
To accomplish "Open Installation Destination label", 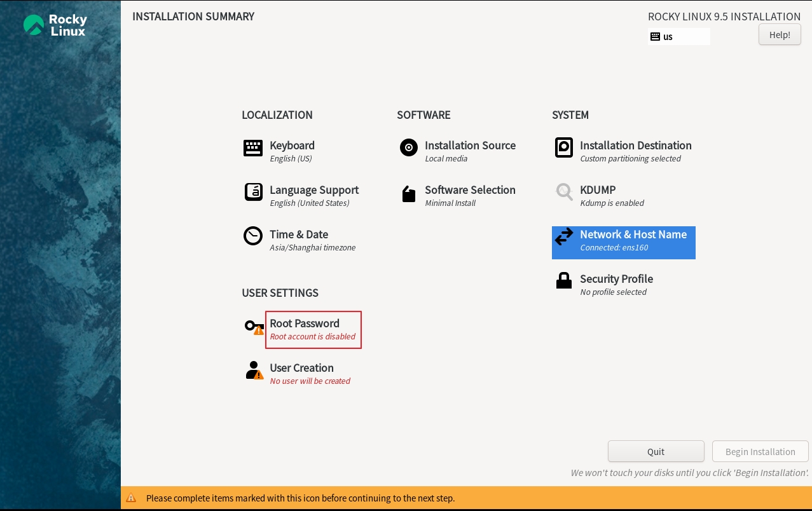I will [x=636, y=146].
